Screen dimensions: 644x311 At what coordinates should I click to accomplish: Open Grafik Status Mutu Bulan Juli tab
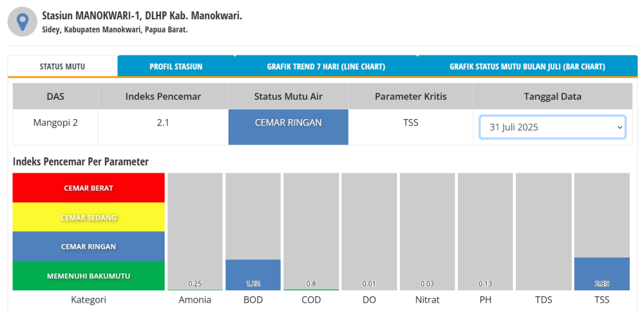pos(527,66)
